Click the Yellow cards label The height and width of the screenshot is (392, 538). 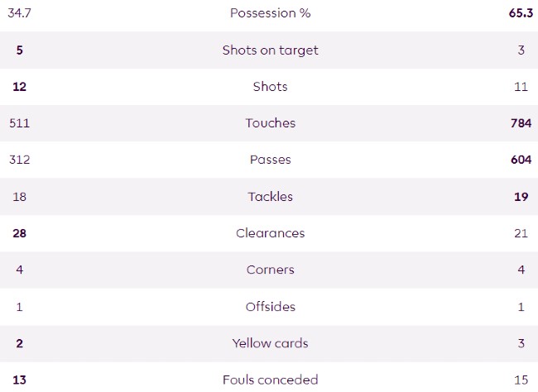click(270, 343)
